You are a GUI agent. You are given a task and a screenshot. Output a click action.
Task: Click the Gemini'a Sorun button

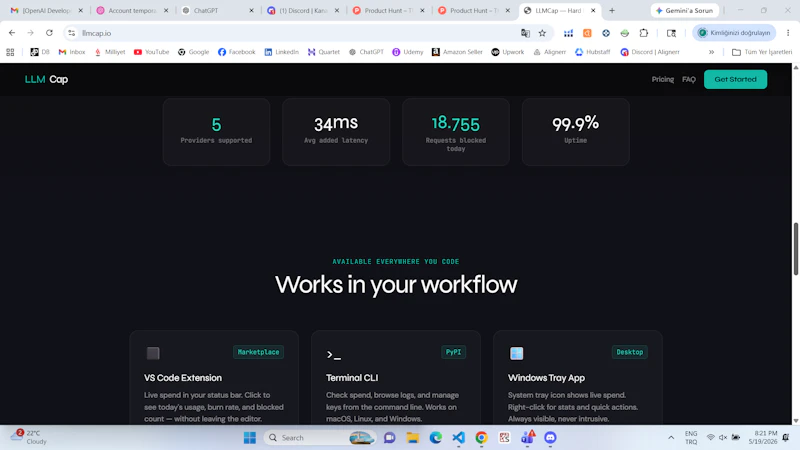(684, 10)
